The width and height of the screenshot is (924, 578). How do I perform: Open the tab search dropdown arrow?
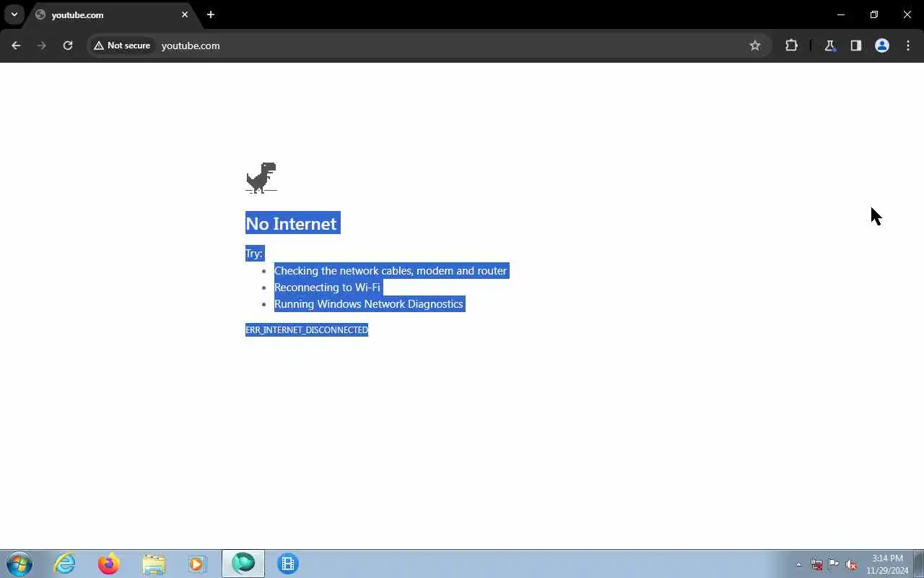click(14, 14)
